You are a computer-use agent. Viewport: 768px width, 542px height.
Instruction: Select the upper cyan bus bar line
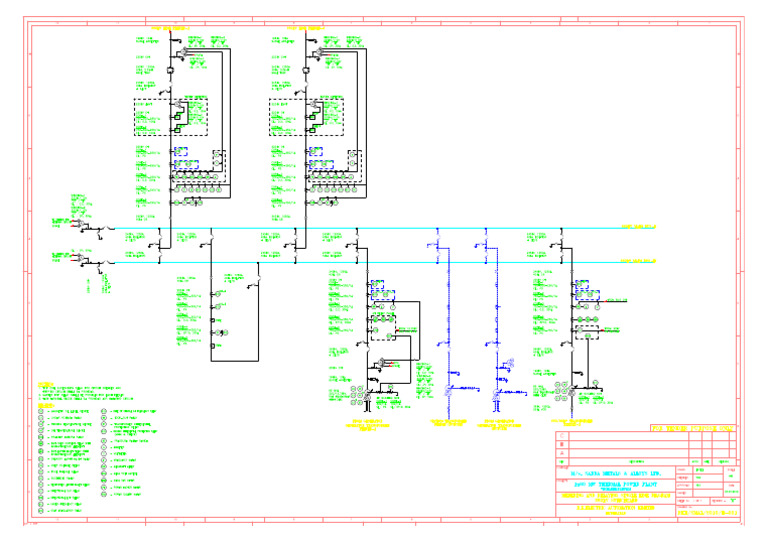pos(384,228)
